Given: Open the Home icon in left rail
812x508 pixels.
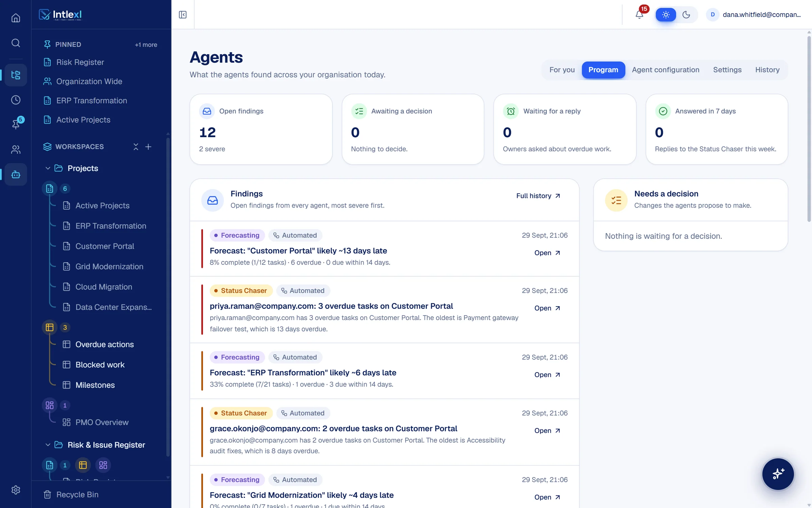Looking at the screenshot, I should [x=16, y=18].
